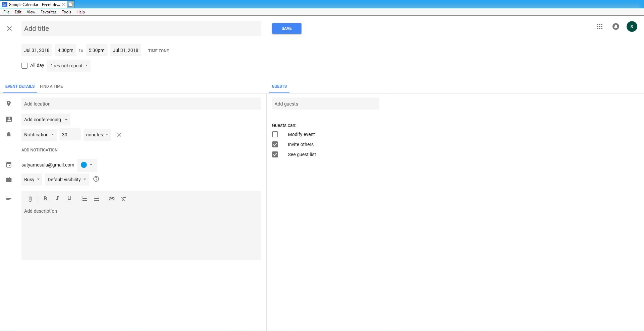
Task: Uncheck the Invite others permission
Action: (275, 144)
